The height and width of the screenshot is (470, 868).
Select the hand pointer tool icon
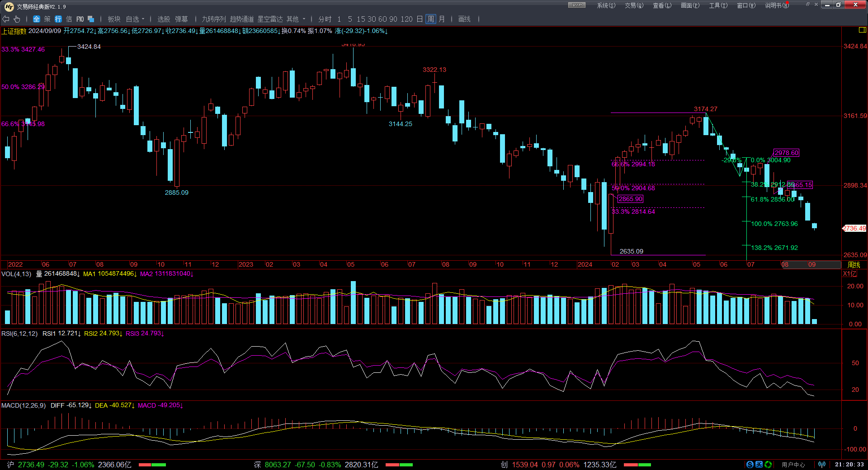(17, 19)
